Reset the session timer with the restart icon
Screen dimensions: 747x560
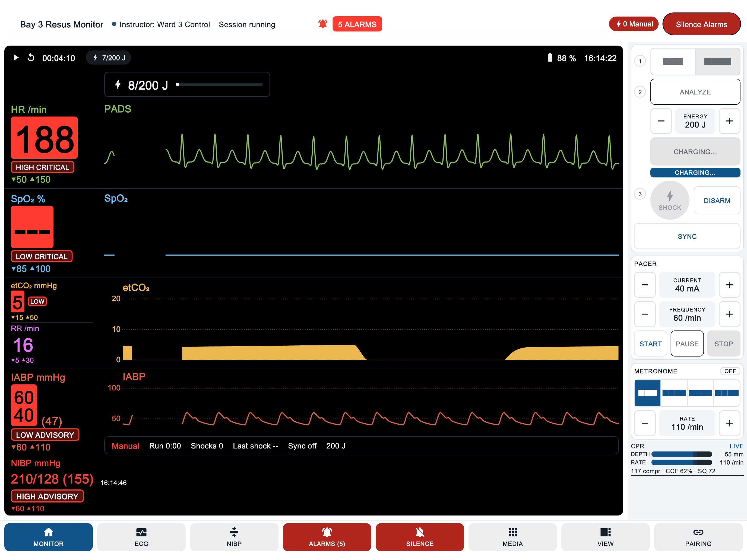tap(31, 58)
